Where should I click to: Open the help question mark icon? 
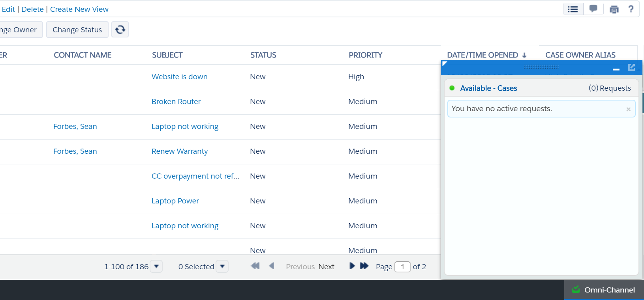631,9
